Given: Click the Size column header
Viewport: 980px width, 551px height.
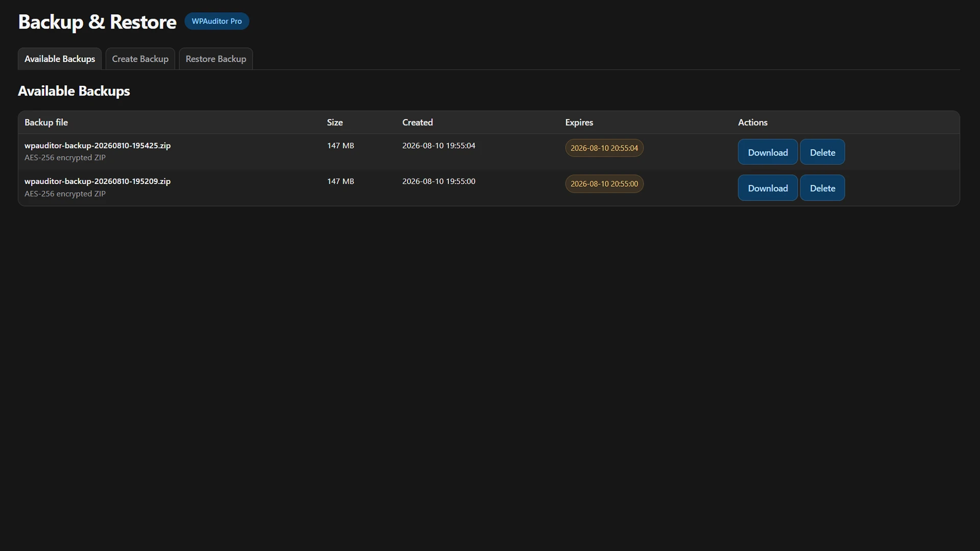Looking at the screenshot, I should 335,122.
